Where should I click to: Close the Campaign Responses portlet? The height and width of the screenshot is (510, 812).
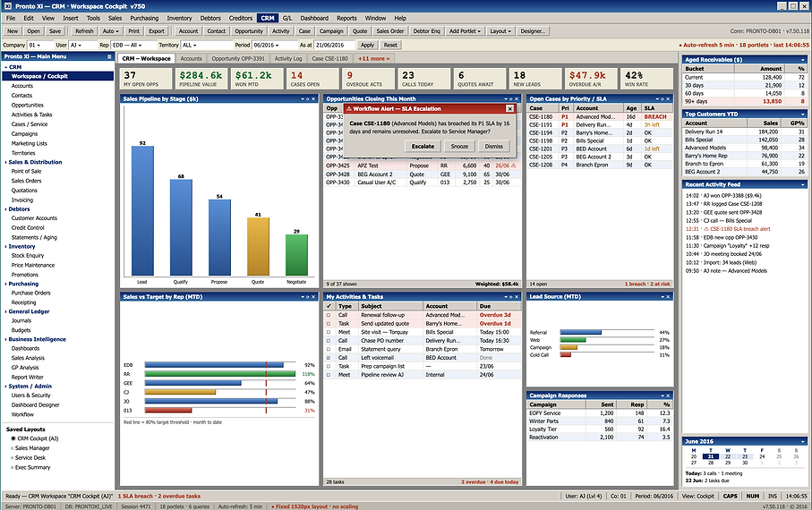tap(668, 395)
